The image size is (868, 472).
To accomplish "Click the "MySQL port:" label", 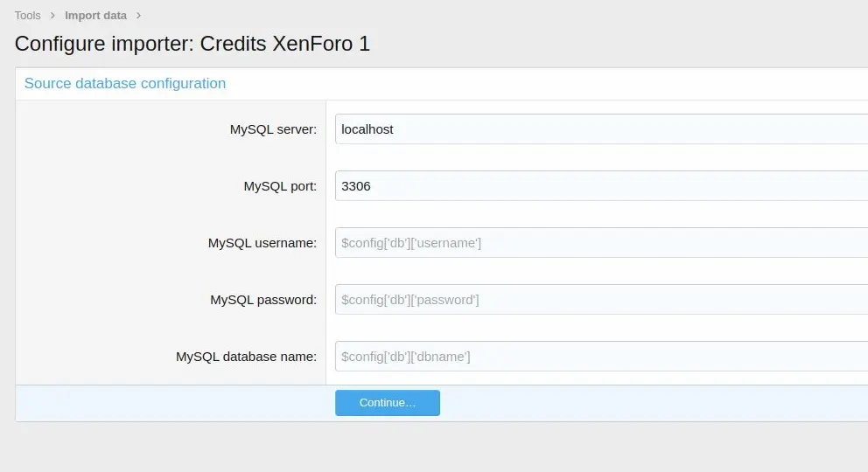I will coord(280,186).
